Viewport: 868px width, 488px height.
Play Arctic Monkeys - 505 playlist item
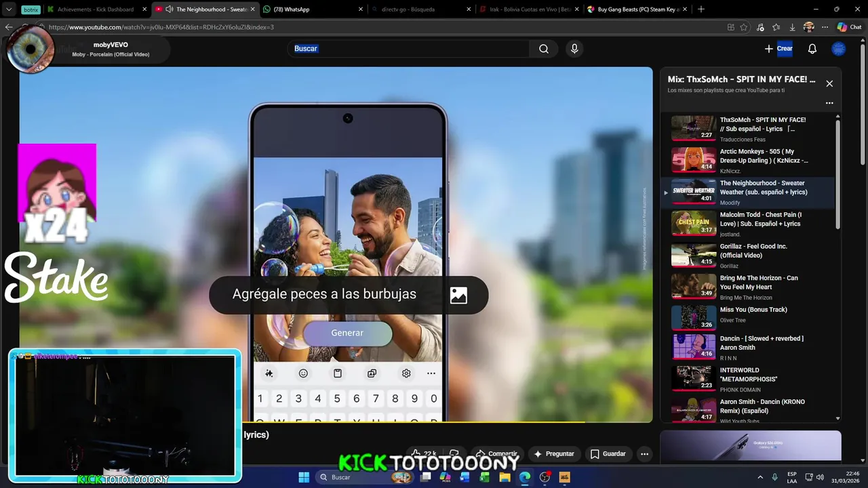click(749, 161)
